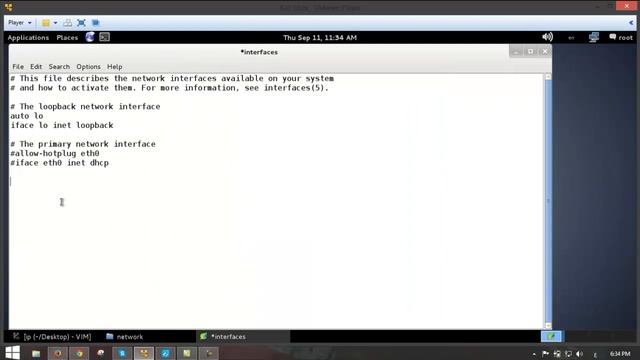Viewport: 640px width, 360px height.
Task: Enter full screen mode via toolbar icon
Action: click(82, 23)
